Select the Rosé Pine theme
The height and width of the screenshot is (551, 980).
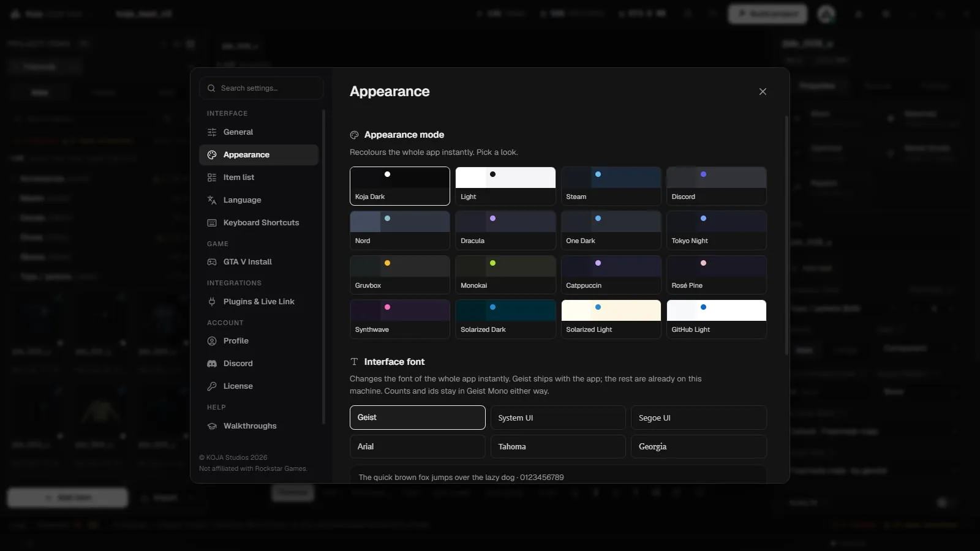(x=717, y=275)
